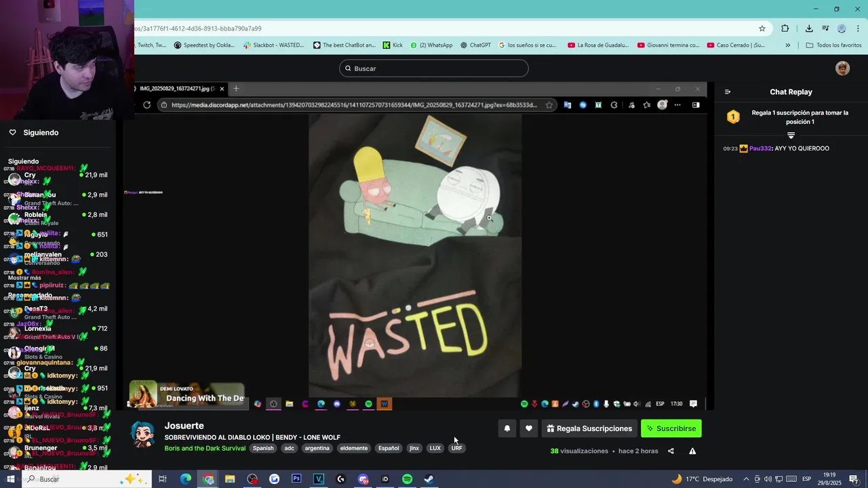Open Caso Cerrado bookmark

click(736, 45)
